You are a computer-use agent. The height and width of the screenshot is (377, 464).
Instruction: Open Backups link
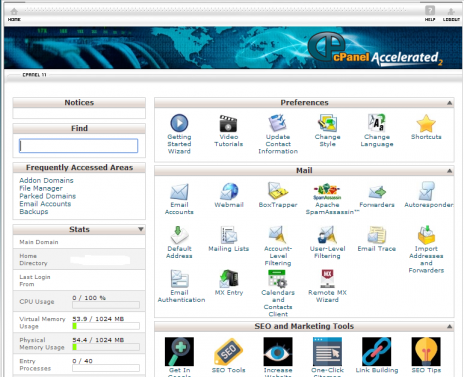pyautogui.click(x=34, y=212)
